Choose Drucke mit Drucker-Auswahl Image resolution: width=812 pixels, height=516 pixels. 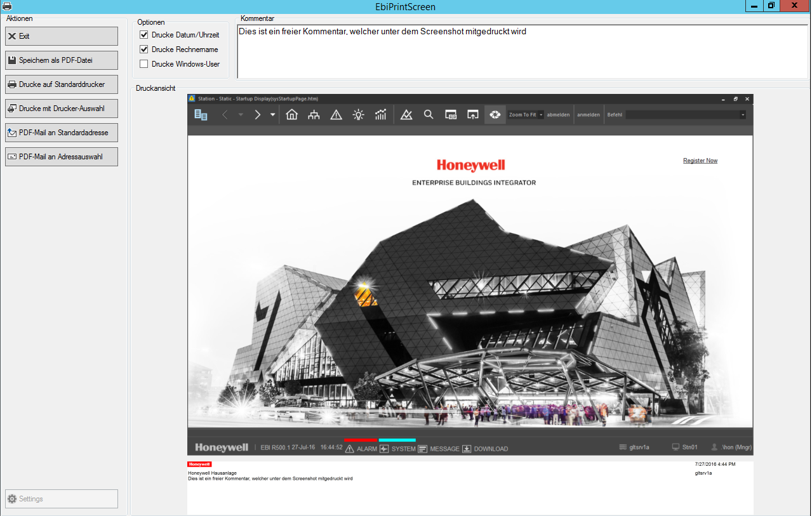coord(62,109)
